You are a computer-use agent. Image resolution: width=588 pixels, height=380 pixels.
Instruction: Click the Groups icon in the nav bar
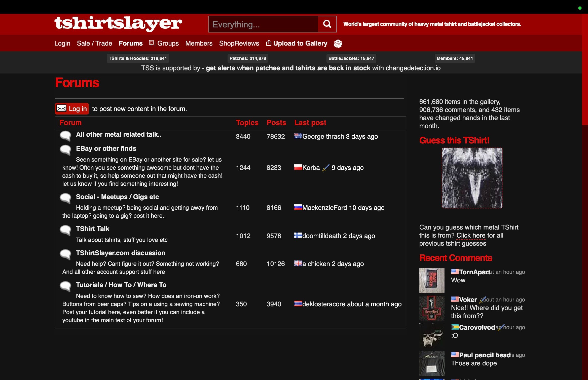pyautogui.click(x=152, y=43)
